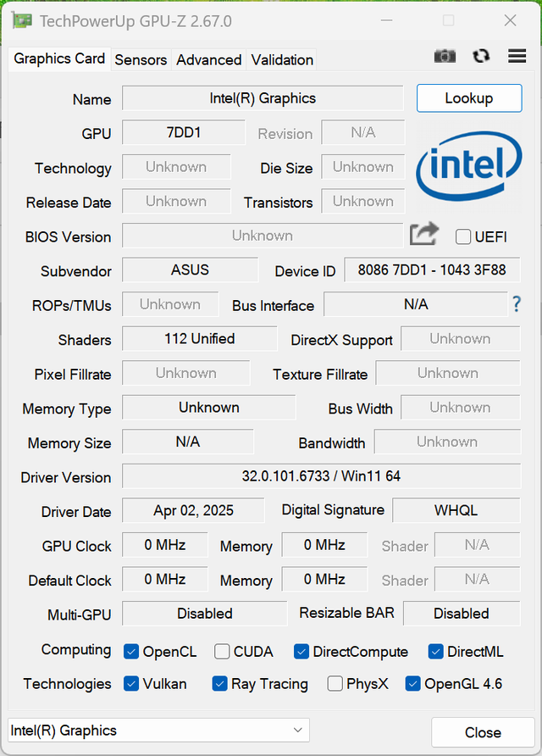This screenshot has height=756, width=542.
Task: Toggle the CUDA checkbox
Action: coord(222,652)
